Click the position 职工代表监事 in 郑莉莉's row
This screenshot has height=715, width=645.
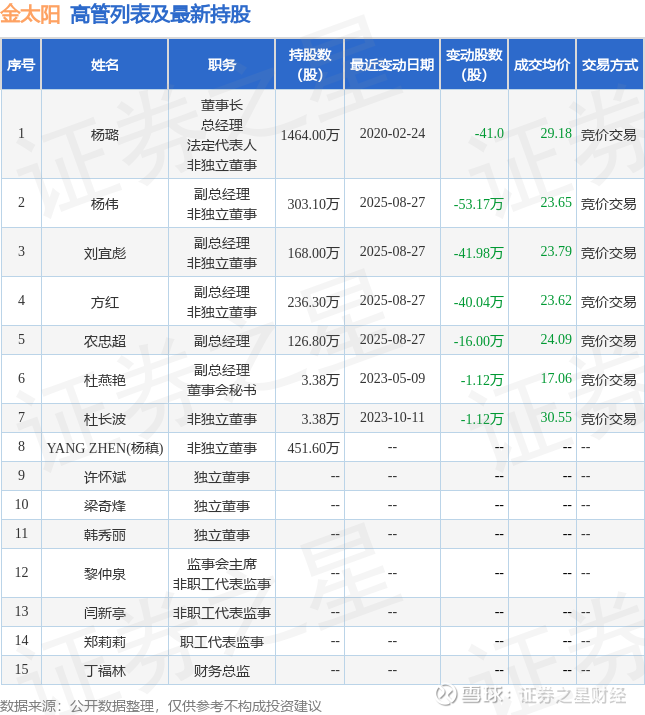pos(222,642)
